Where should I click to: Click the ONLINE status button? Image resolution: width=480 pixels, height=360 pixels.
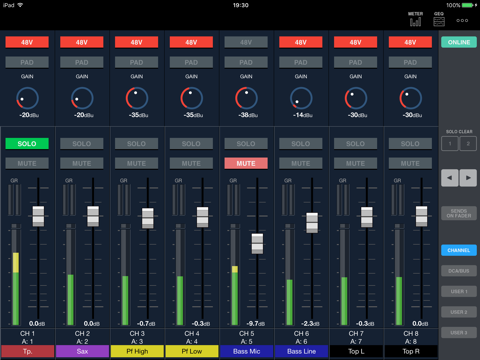[459, 42]
